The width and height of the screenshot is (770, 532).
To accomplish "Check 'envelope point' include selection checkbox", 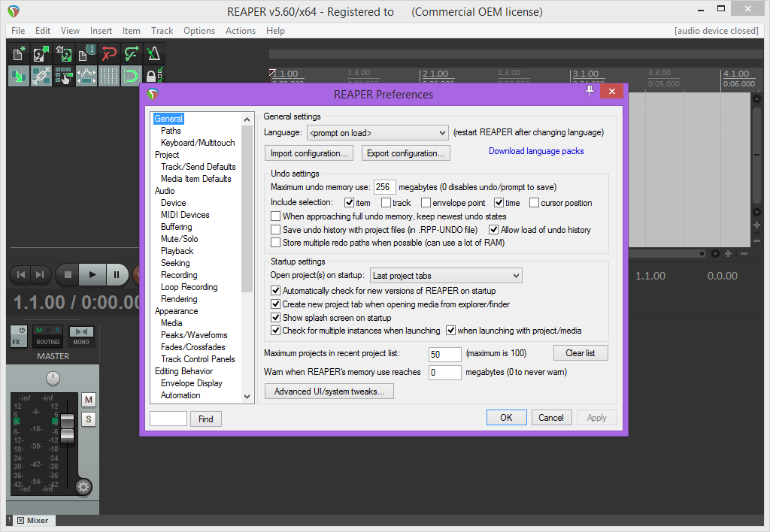I will (426, 203).
